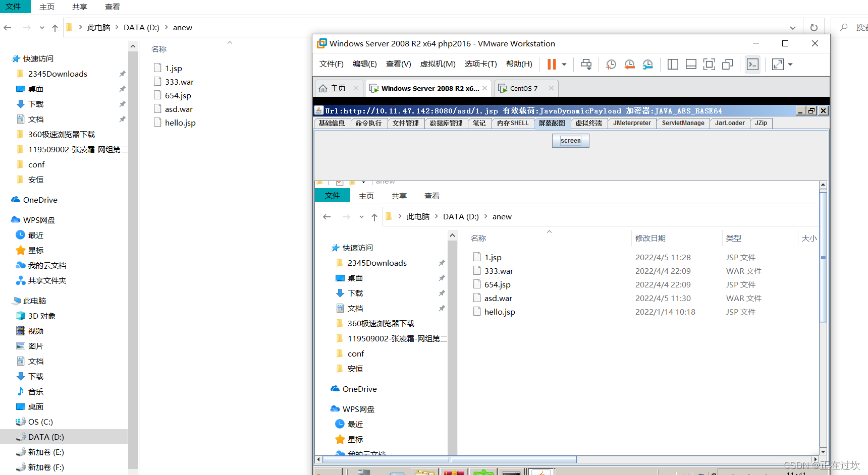Screen dimensions: 868x475
Task: Toggle the thumbnail bar view icon in VMware
Action: click(x=691, y=64)
